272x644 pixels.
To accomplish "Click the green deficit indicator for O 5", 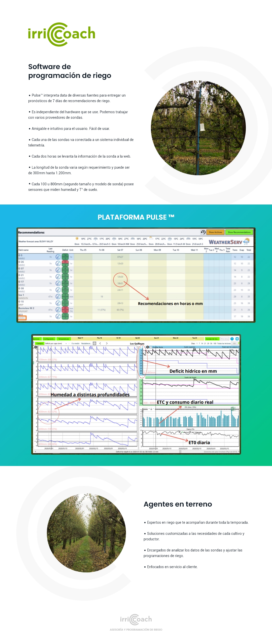I will pyautogui.click(x=65, y=257).
